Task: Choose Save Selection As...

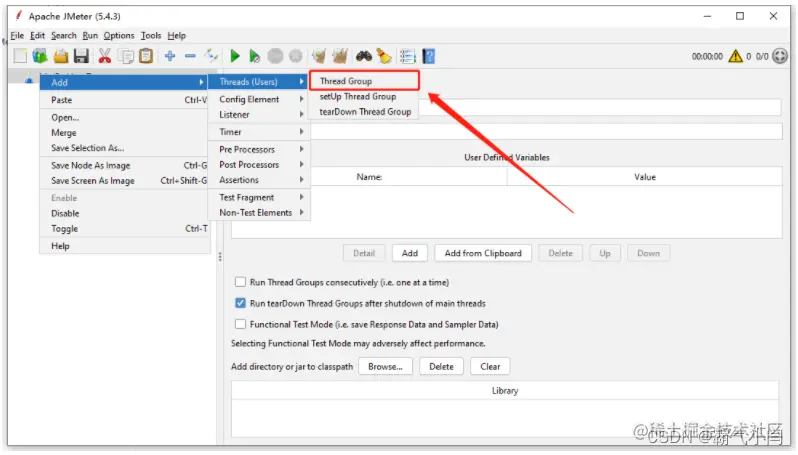Action: (x=124, y=148)
